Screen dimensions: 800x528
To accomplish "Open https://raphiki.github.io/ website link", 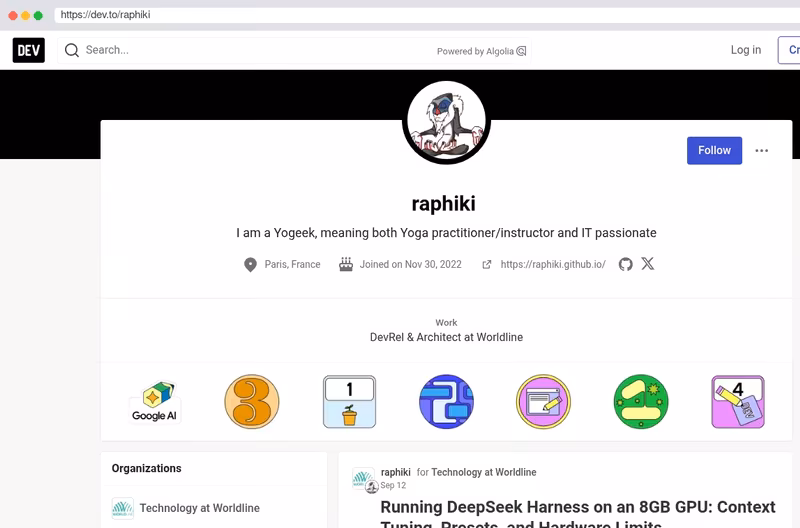I will point(553,264).
